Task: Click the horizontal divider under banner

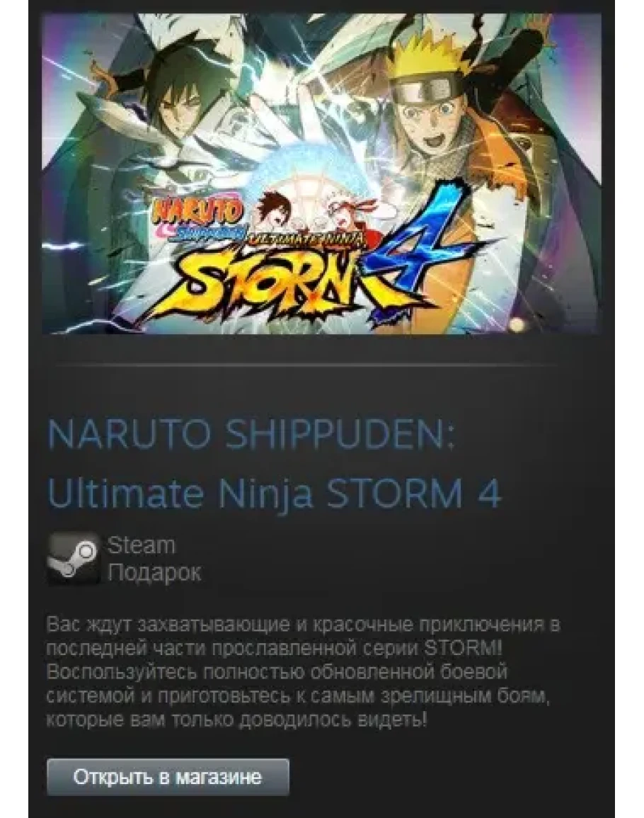Action: (306, 364)
